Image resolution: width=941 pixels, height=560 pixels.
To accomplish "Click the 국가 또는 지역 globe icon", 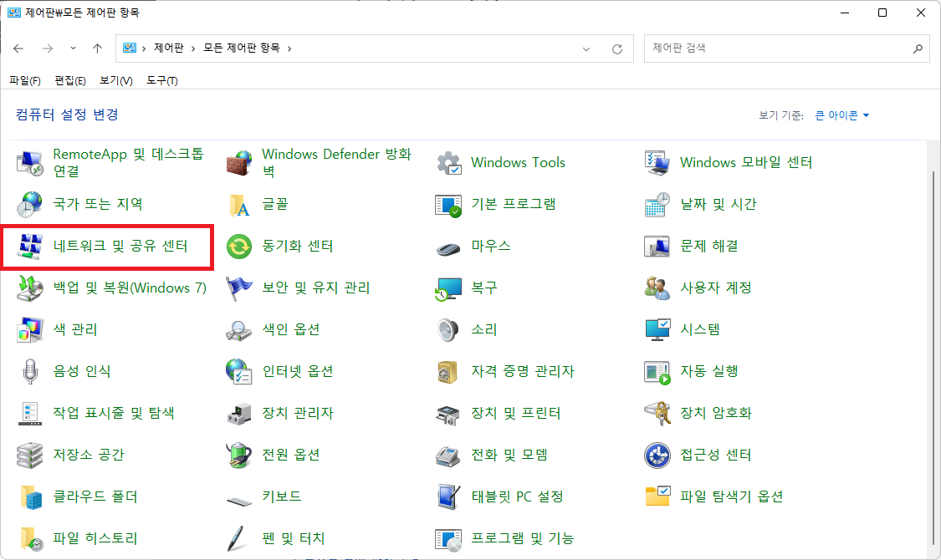I will 29,205.
